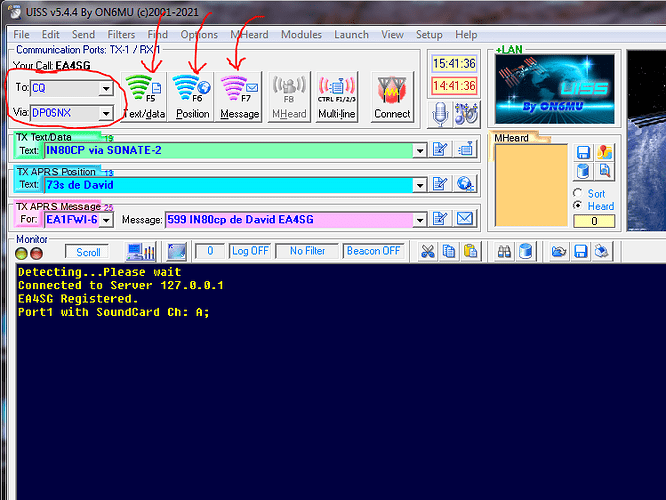Send Text/data with F5 button
This screenshot has height=500, width=666.
[144, 97]
